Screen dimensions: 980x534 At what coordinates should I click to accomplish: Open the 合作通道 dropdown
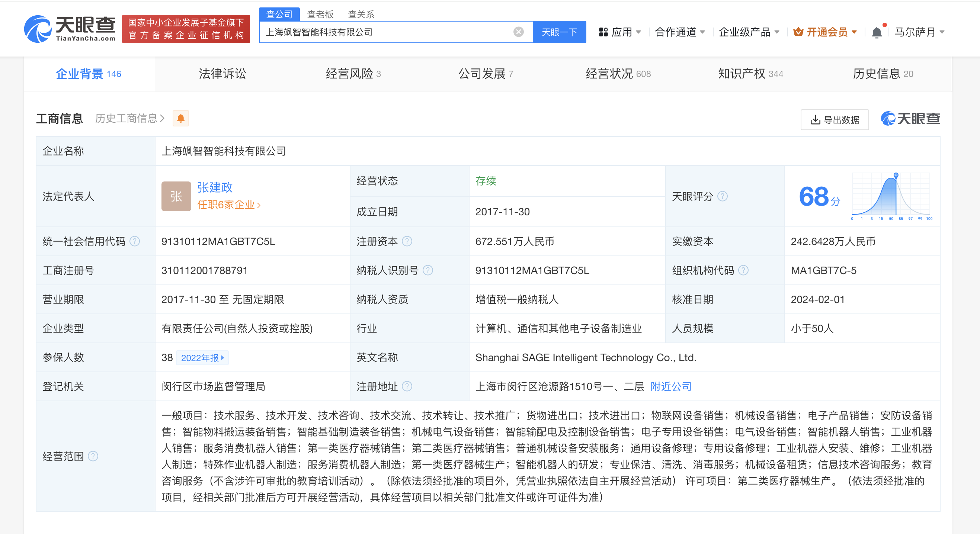pyautogui.click(x=680, y=32)
